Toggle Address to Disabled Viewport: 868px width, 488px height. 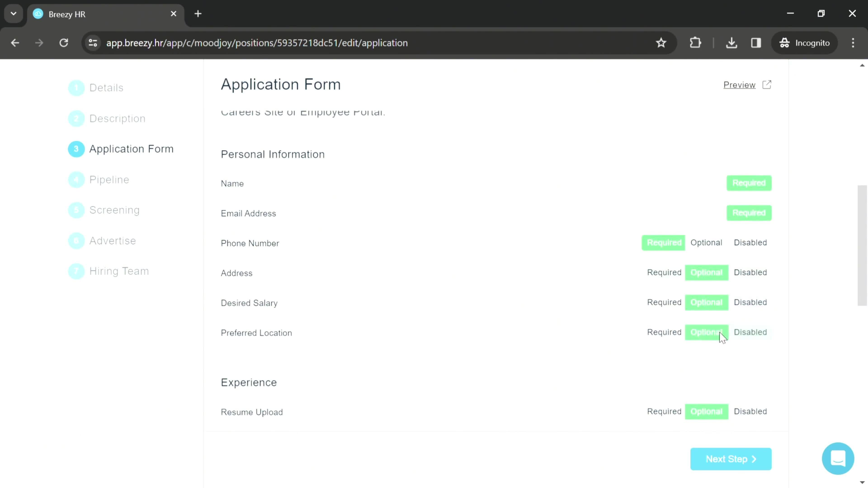(x=750, y=272)
